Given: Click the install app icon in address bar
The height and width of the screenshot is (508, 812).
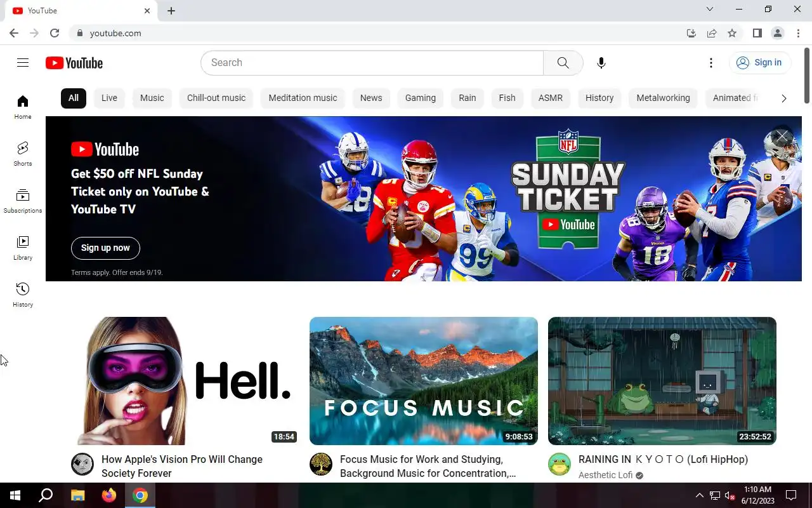Looking at the screenshot, I should tap(691, 33).
